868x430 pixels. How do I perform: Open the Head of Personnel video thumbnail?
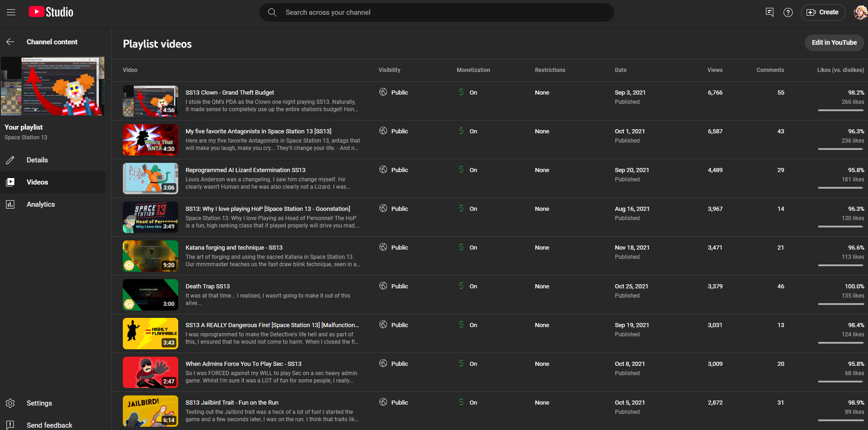click(151, 217)
